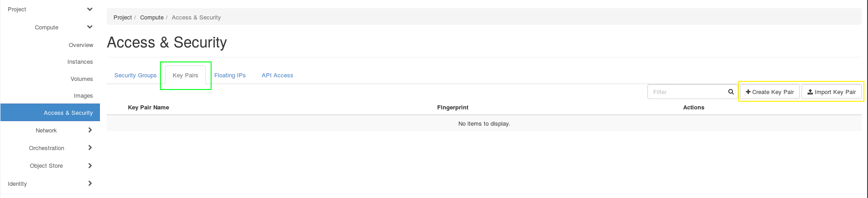
Task: Go to Instances in the sidebar
Action: (80, 62)
